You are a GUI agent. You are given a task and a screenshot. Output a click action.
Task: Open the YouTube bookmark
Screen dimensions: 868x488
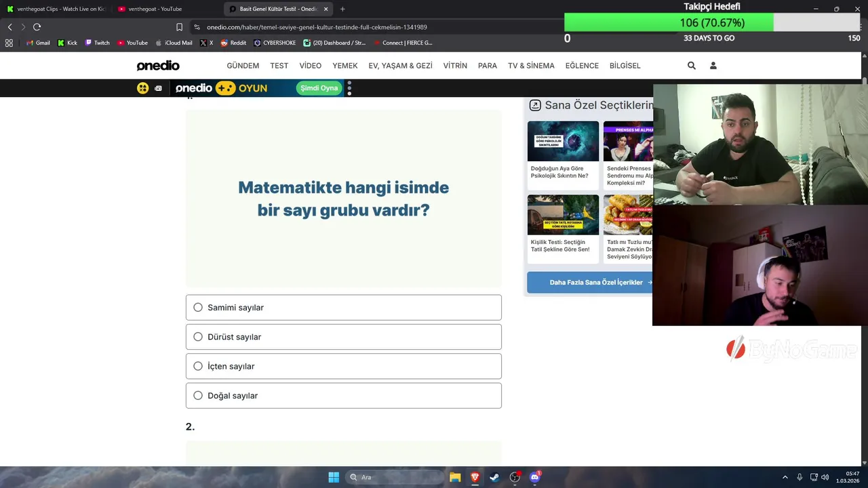pyautogui.click(x=132, y=43)
